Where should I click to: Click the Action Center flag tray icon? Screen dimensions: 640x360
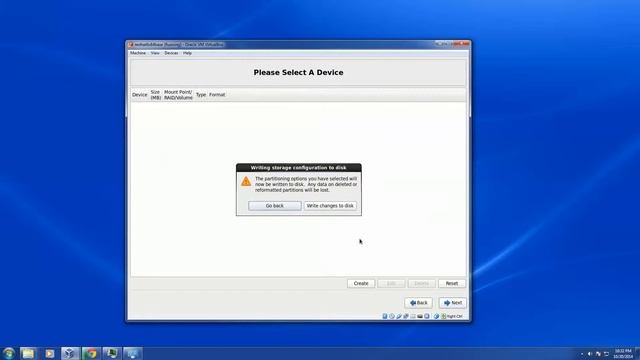(x=598, y=354)
